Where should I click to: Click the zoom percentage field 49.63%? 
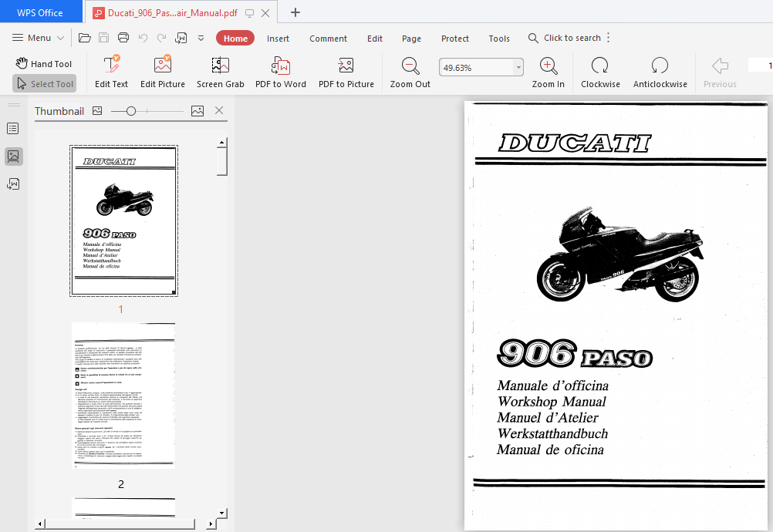click(476, 68)
